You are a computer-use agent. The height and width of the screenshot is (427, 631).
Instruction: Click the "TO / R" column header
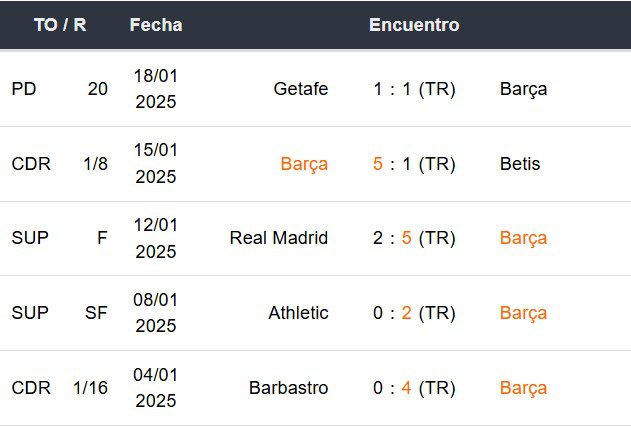tap(60, 25)
